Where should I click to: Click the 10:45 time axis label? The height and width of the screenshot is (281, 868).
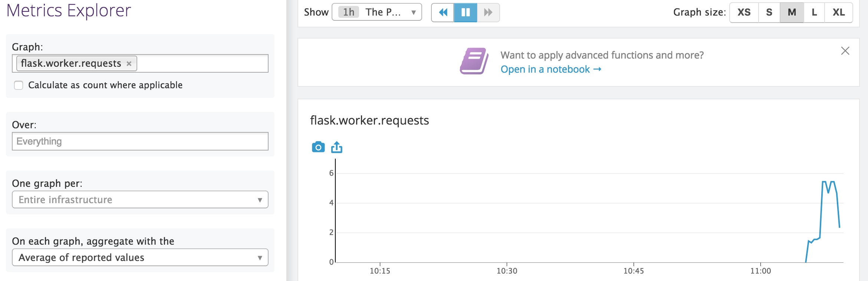(634, 271)
